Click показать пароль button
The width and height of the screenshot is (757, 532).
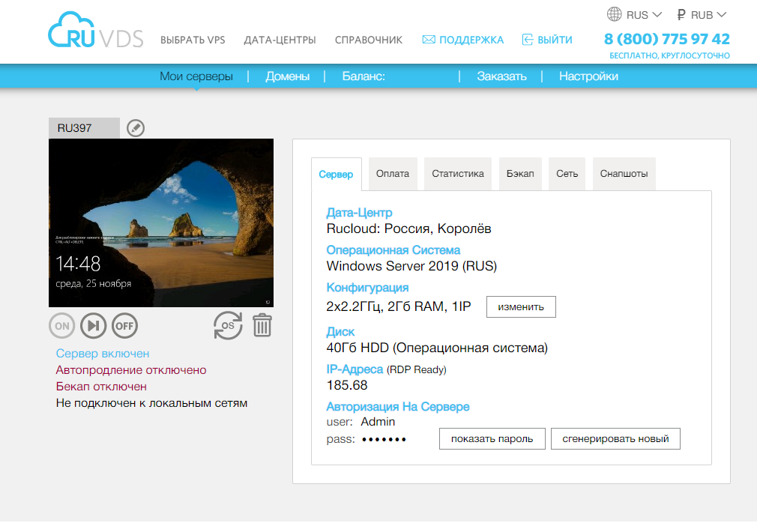(x=492, y=439)
